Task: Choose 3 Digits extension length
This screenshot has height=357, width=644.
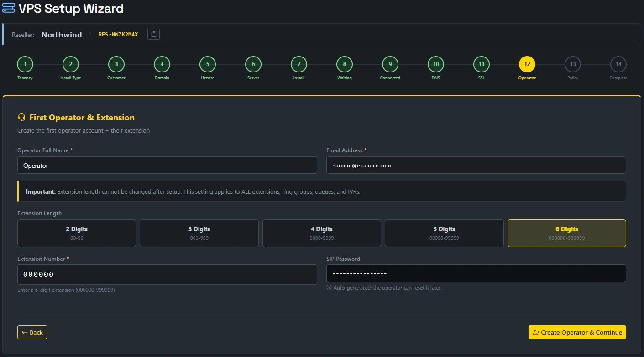Action: (199, 233)
